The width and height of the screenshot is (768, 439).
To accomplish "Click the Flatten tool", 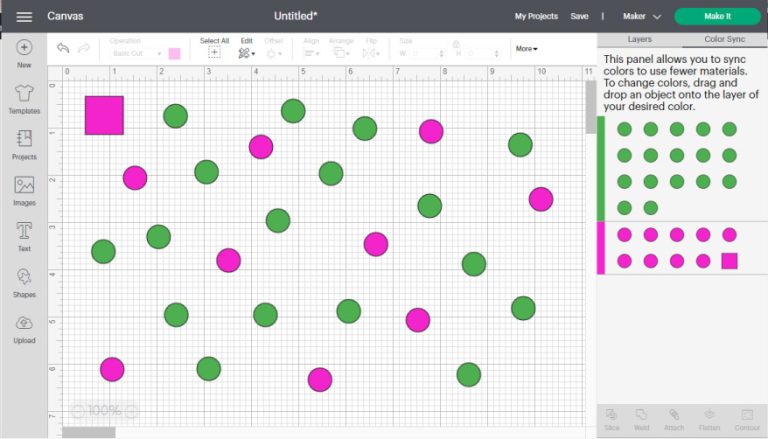I will (709, 419).
